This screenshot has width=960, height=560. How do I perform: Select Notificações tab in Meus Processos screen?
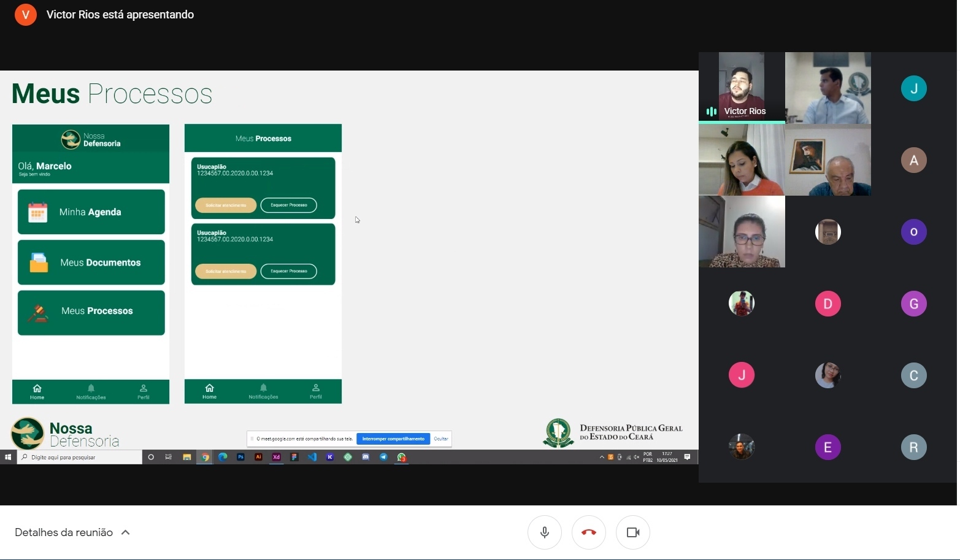click(x=263, y=391)
